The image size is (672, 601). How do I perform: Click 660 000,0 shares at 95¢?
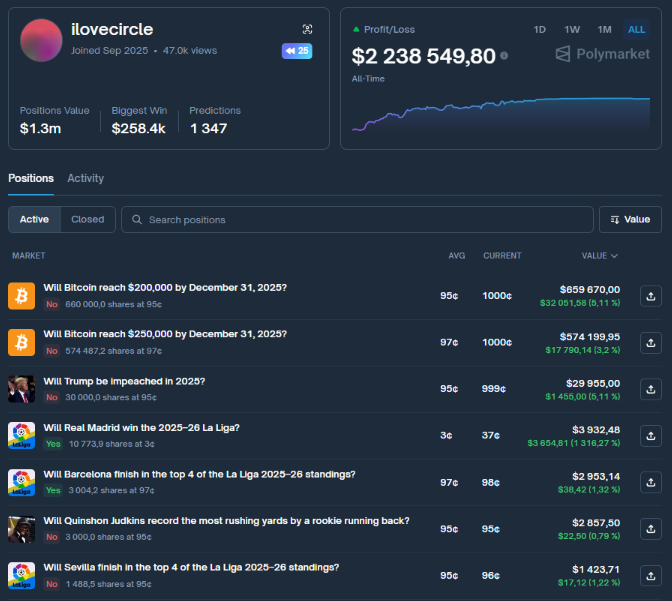coord(113,304)
